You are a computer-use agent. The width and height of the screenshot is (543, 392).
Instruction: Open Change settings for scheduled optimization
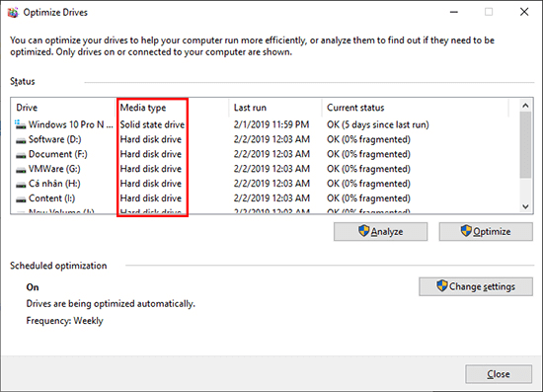[476, 286]
